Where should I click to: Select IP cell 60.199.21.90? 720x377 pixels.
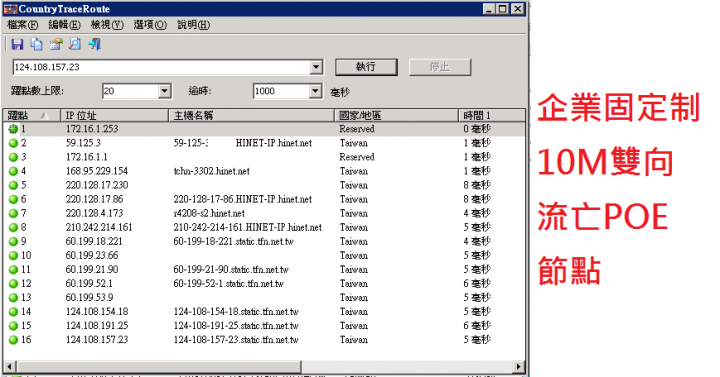(92, 270)
